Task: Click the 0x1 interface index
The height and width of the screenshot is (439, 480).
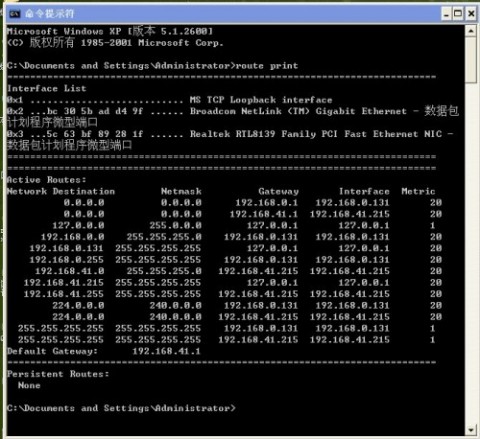Action: (x=15, y=100)
